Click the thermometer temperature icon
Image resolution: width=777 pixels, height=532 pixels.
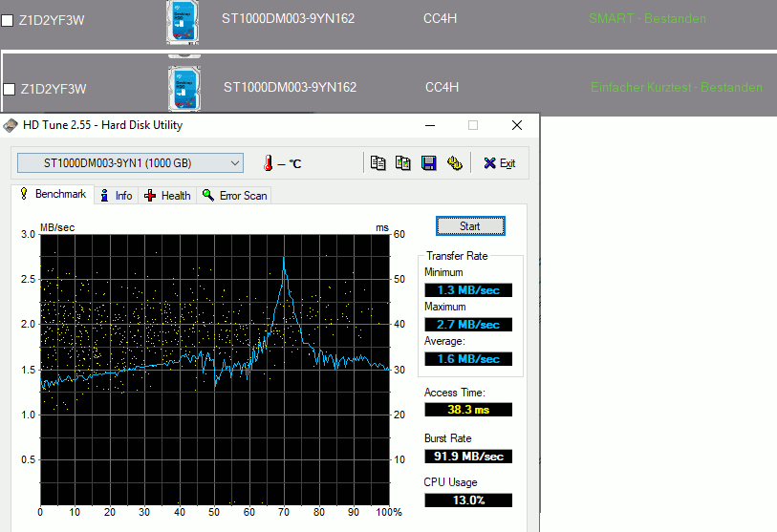pyautogui.click(x=269, y=163)
